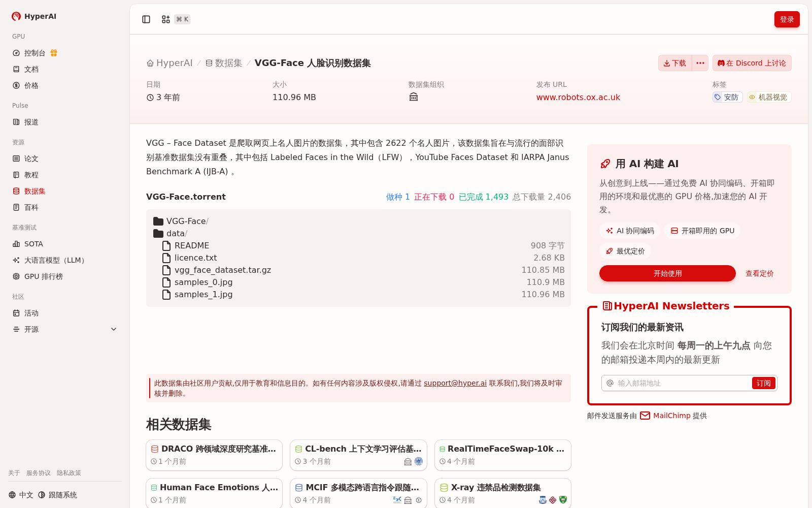
Task: Go to 数据集 breadcrumb
Action: [x=224, y=63]
